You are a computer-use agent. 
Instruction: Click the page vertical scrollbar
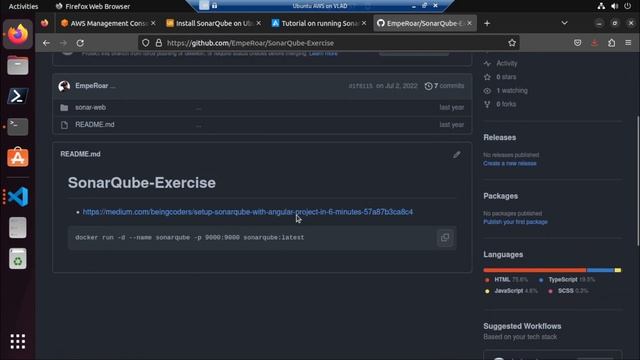click(x=638, y=180)
